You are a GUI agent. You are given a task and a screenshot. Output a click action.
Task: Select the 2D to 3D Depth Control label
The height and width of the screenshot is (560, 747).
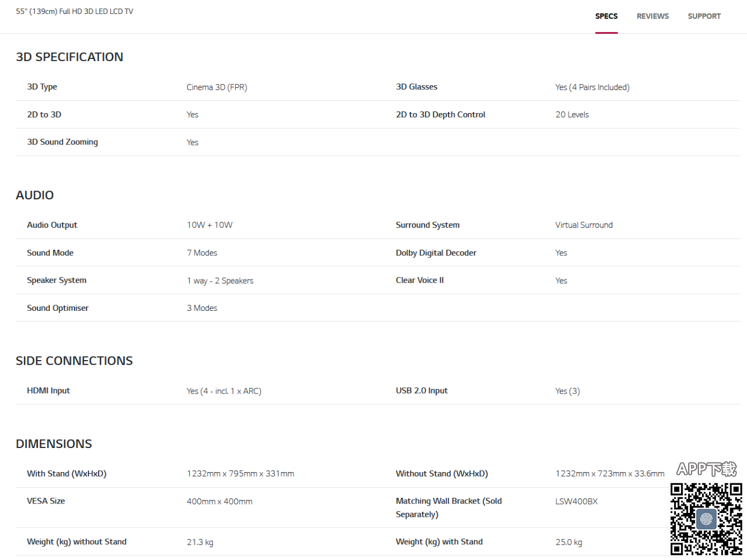440,115
